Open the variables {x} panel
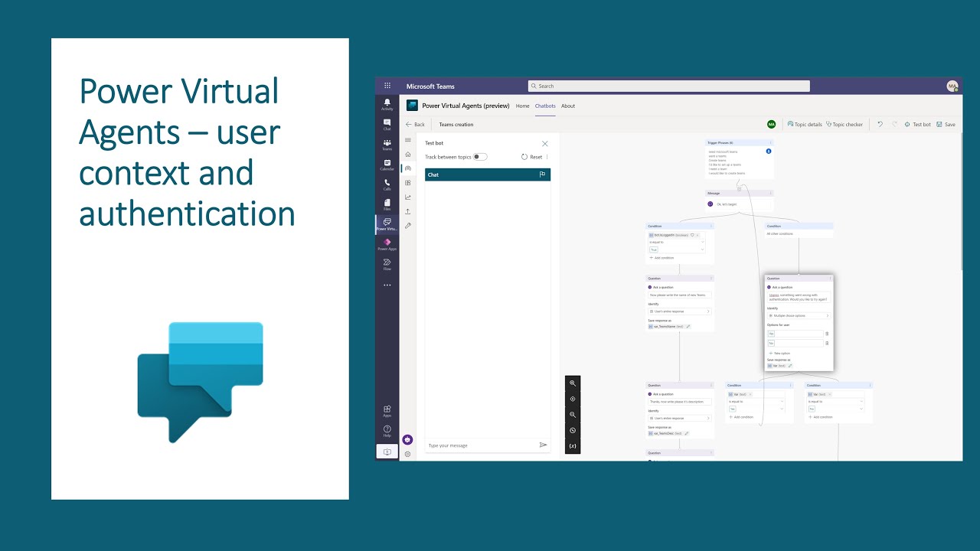 573,446
